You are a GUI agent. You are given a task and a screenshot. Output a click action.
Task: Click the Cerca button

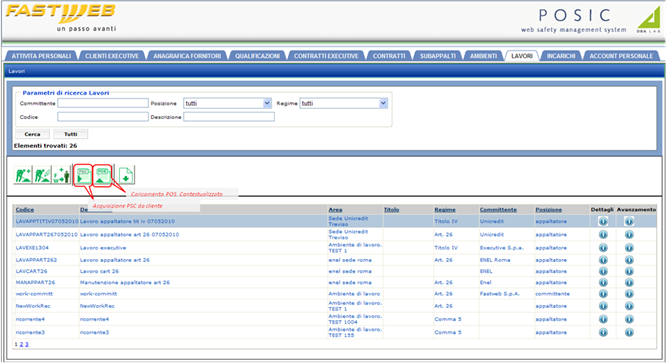click(x=32, y=134)
